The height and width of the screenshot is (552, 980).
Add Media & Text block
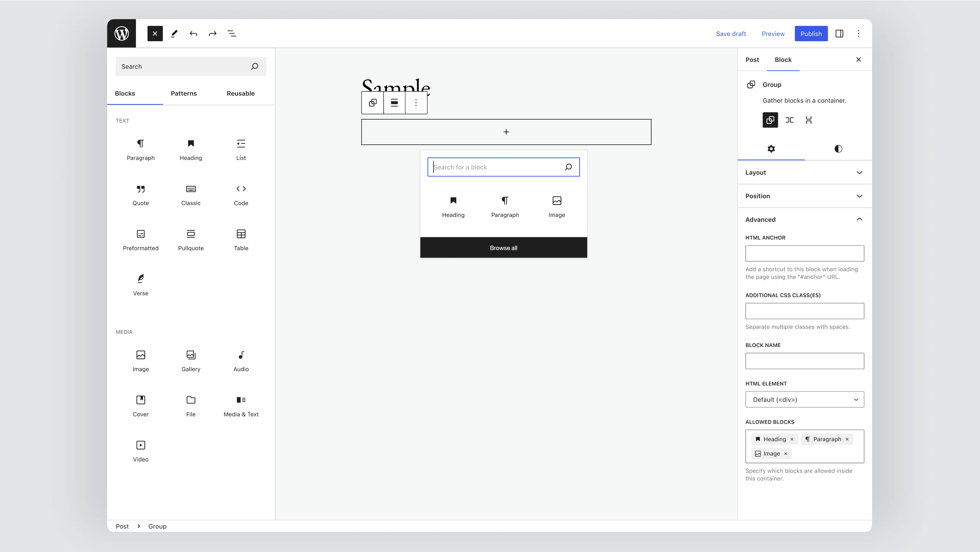click(241, 406)
